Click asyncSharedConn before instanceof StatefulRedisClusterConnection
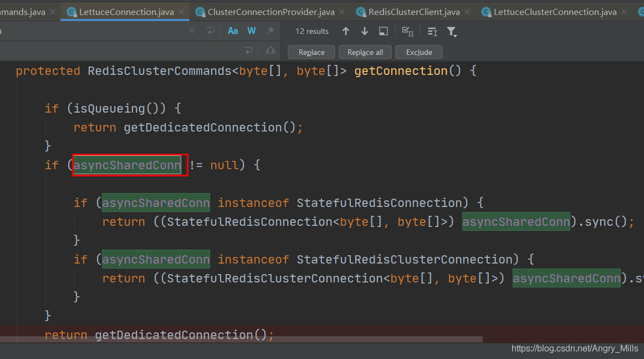This screenshot has height=359, width=644. (156, 260)
